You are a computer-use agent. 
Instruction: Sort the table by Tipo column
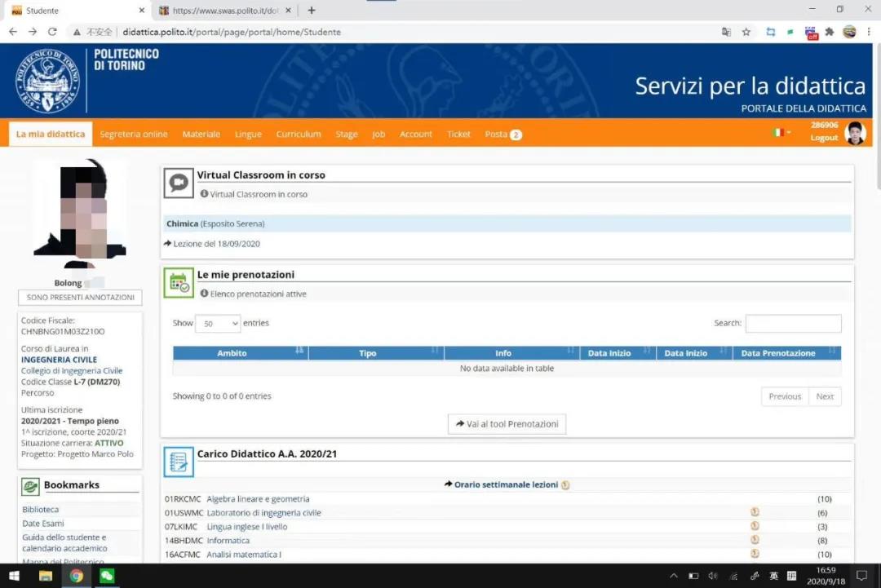pyautogui.click(x=376, y=352)
